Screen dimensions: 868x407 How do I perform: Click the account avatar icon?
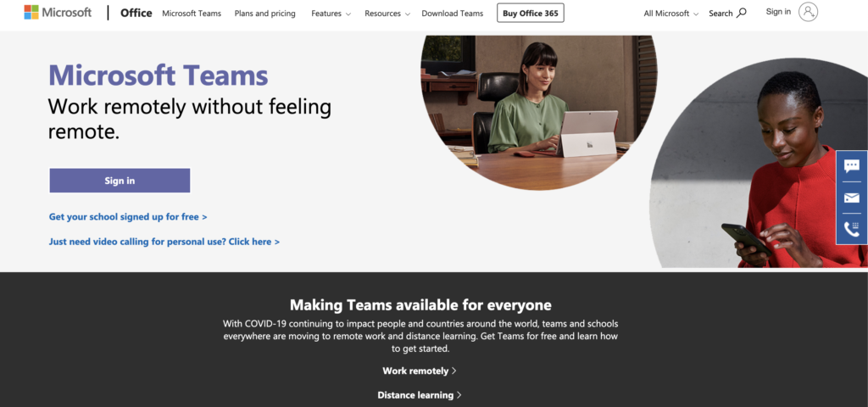coord(808,12)
